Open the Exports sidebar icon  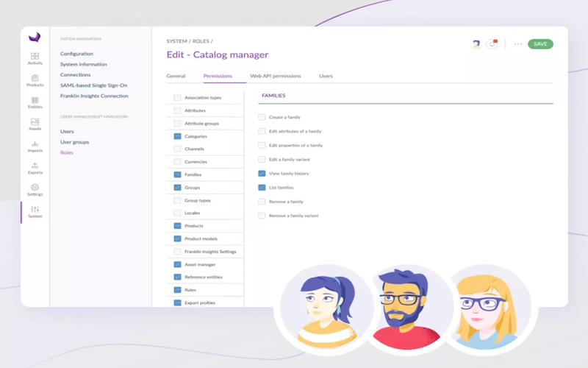coord(35,169)
